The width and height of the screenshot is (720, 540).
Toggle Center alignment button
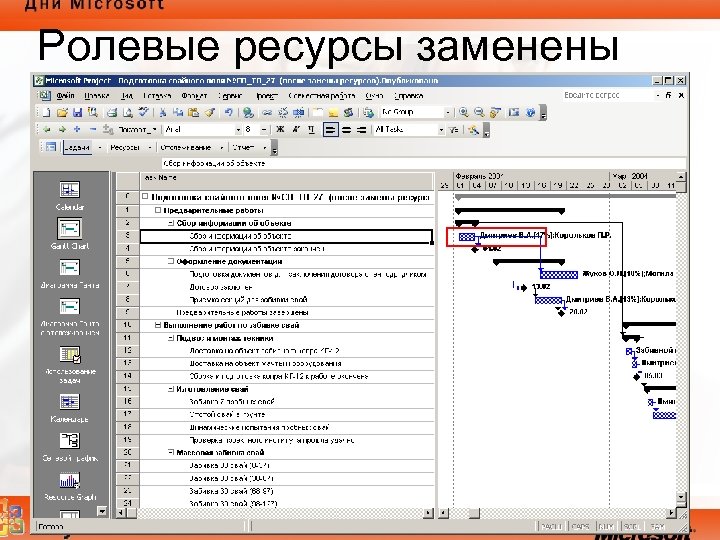346,130
